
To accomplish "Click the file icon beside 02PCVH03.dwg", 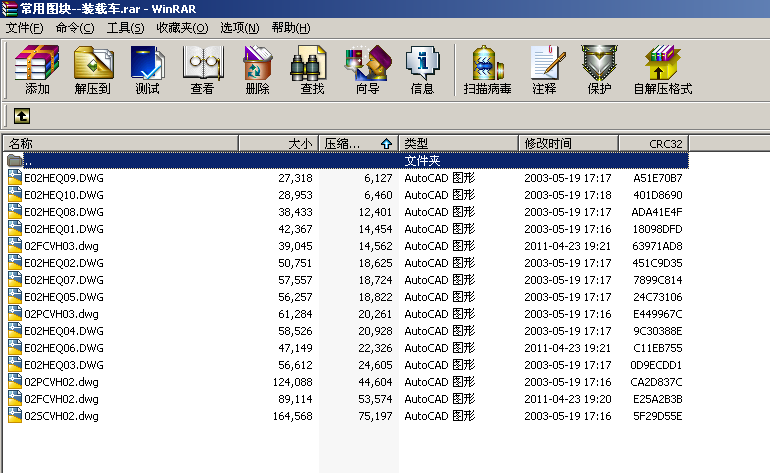I will click(15, 313).
